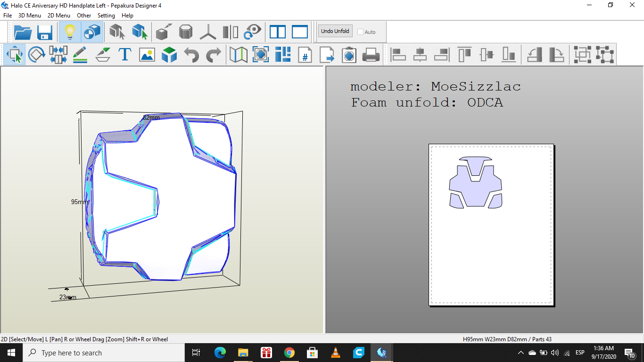Select the Edit Flaps tool

(103, 55)
